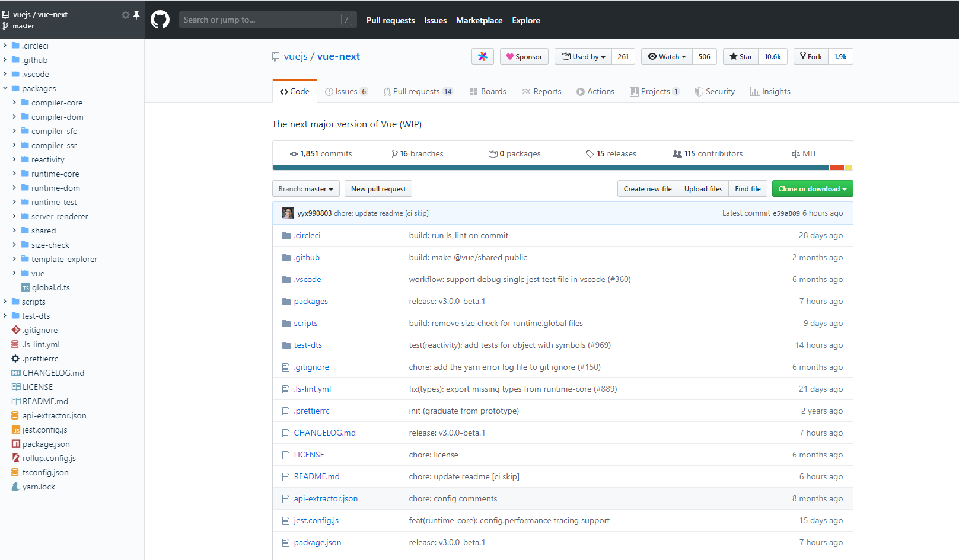959x560 pixels.
Task: Open package.json in the file list
Action: click(x=317, y=542)
